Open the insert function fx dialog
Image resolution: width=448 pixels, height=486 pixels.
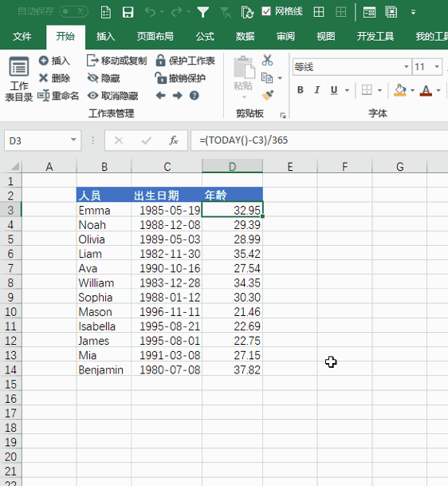coord(173,140)
